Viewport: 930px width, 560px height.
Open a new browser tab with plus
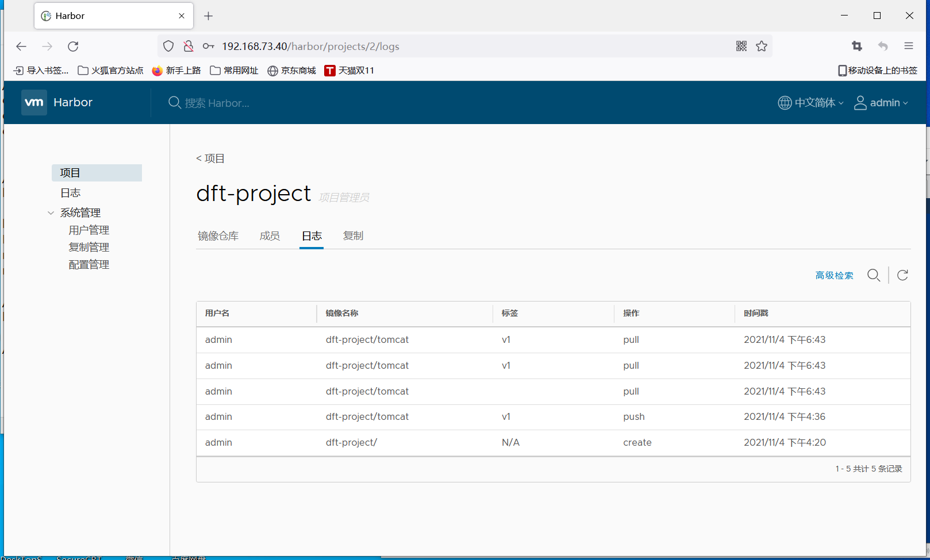209,16
